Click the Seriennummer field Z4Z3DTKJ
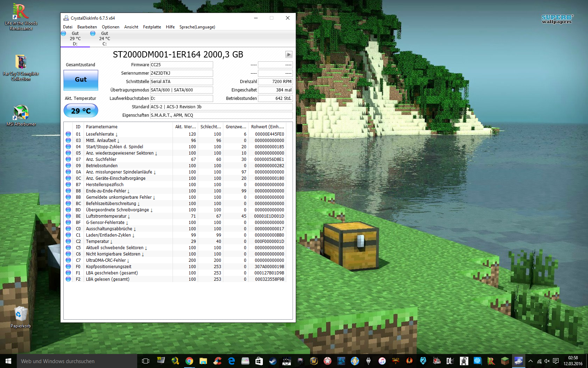This screenshot has height=368, width=588. coord(181,73)
